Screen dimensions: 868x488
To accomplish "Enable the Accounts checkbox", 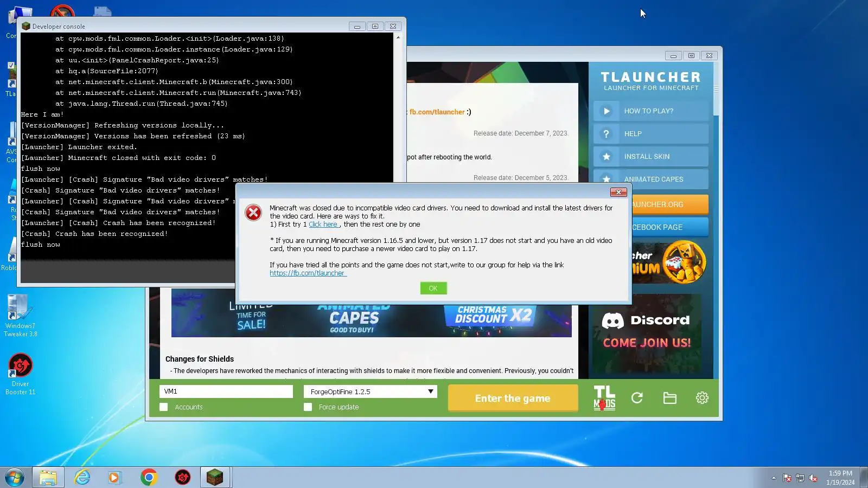I will click(x=164, y=407).
